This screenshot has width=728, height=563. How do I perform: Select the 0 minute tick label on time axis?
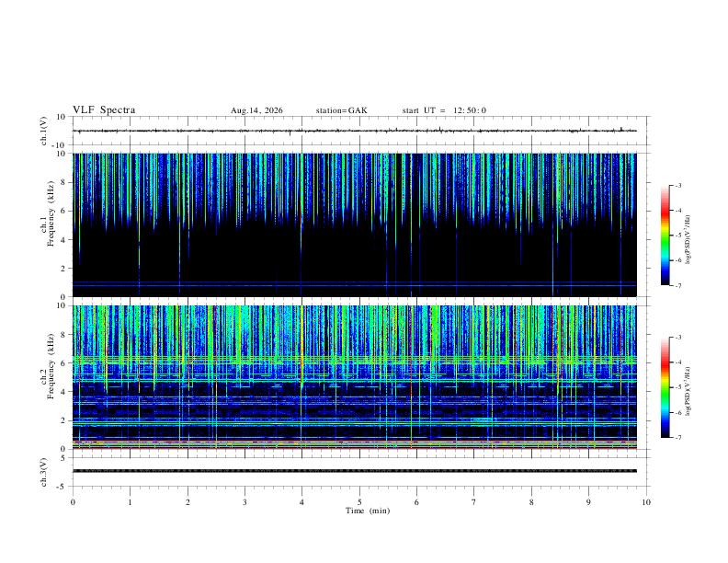(73, 502)
